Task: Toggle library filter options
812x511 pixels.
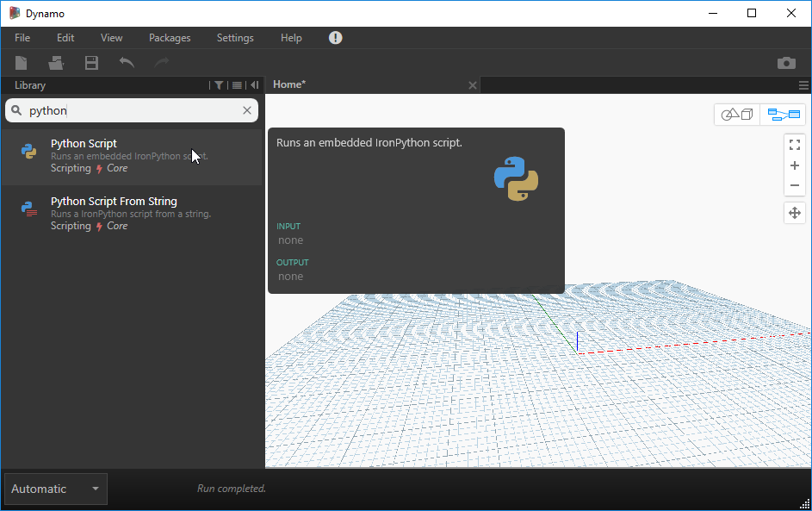Action: coord(219,84)
